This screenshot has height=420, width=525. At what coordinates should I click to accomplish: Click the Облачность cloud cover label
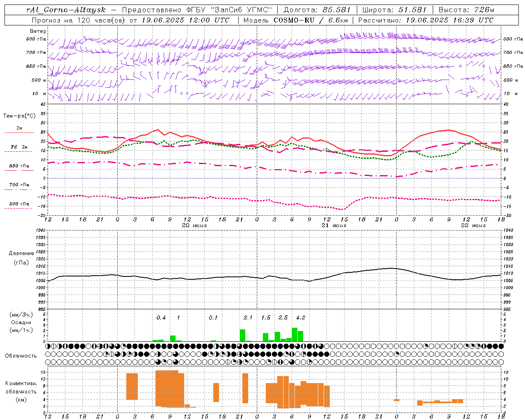pyautogui.click(x=21, y=356)
